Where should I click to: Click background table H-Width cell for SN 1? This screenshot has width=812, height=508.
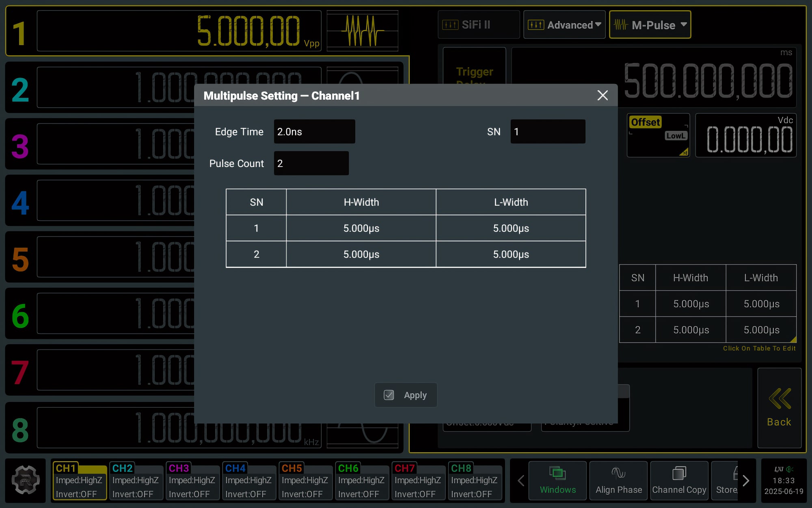[691, 304]
